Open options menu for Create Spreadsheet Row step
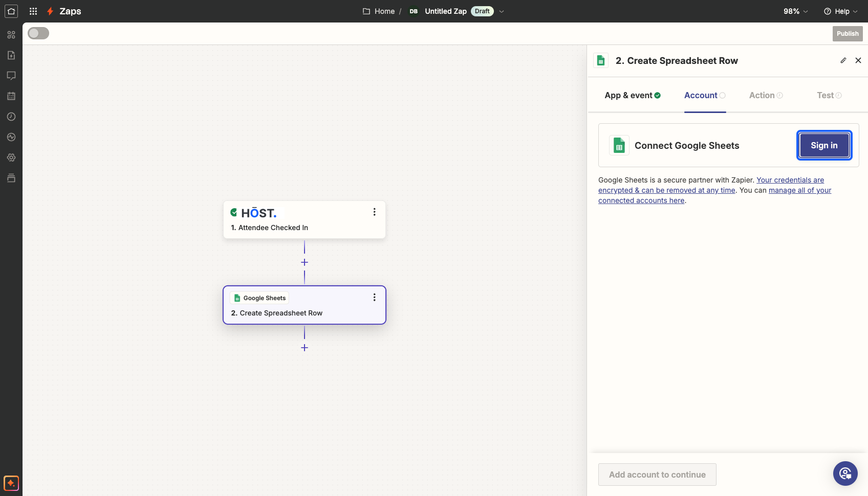 (x=375, y=297)
